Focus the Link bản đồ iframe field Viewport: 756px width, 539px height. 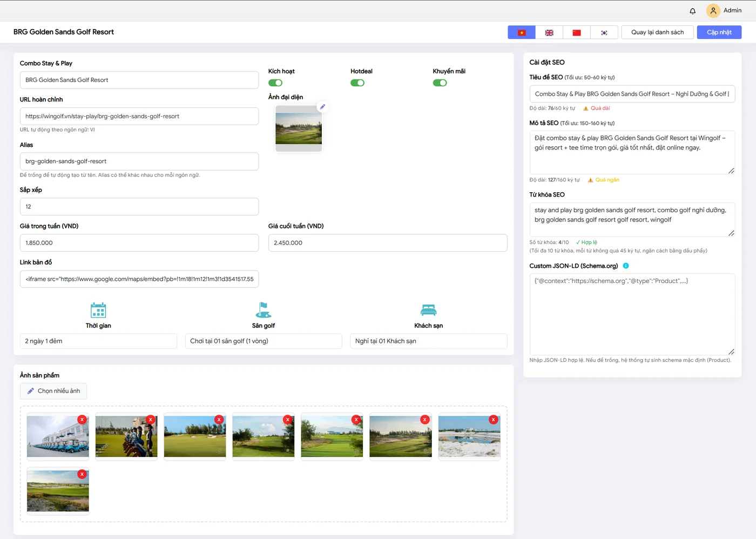pyautogui.click(x=139, y=279)
